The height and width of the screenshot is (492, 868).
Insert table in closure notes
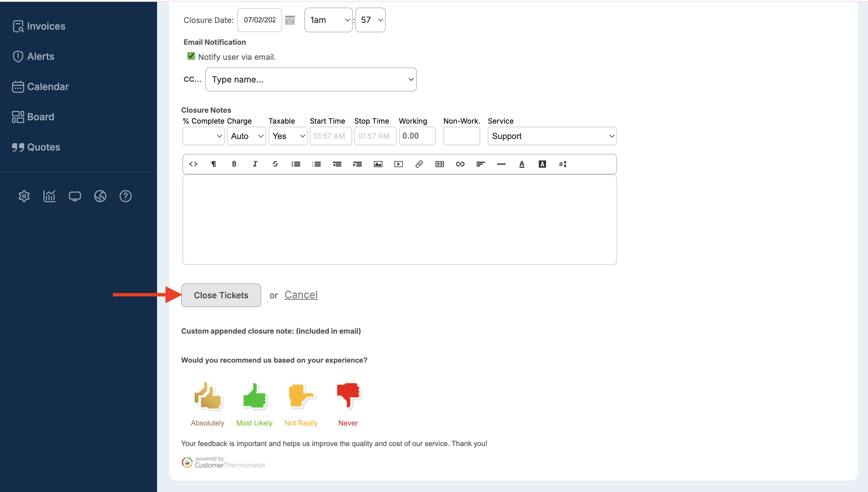click(439, 164)
